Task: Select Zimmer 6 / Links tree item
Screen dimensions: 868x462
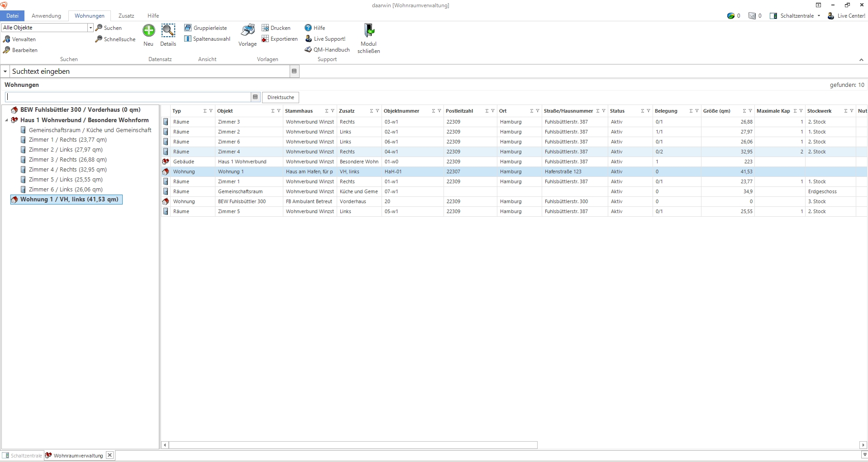Action: coord(66,190)
